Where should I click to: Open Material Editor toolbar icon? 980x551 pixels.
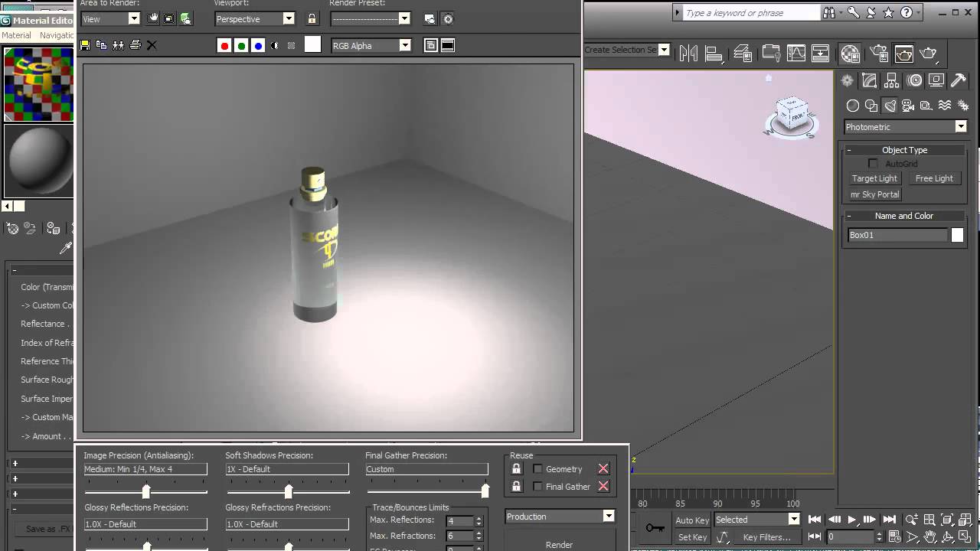tap(850, 54)
